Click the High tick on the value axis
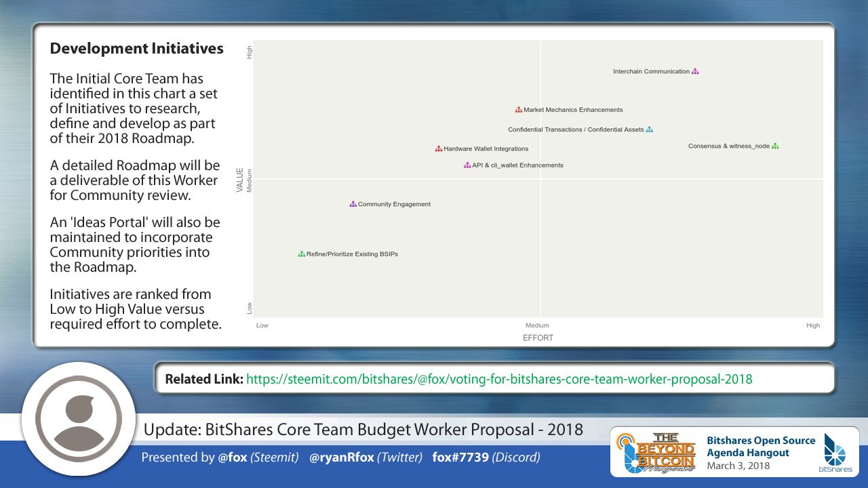Image resolution: width=868 pixels, height=488 pixels. (x=250, y=52)
